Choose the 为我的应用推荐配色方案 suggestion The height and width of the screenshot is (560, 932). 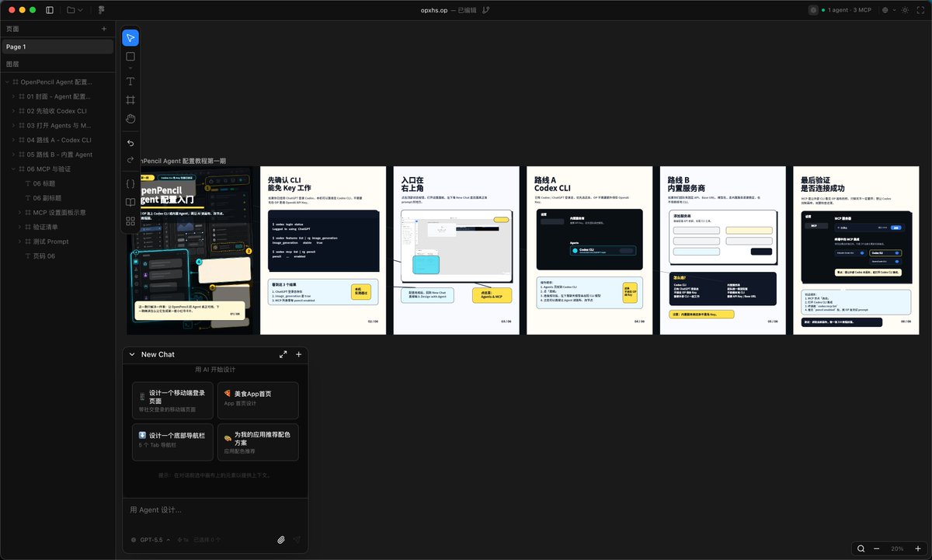coord(258,442)
